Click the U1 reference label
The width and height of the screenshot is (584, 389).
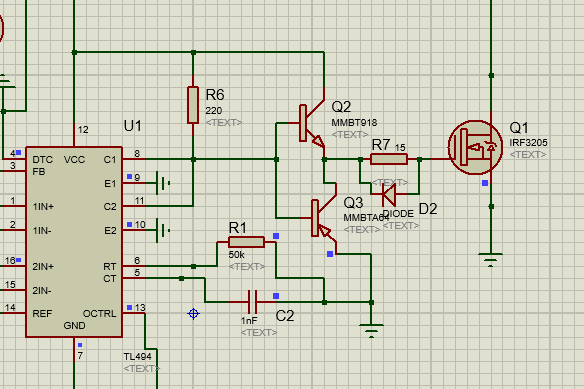pos(133,126)
